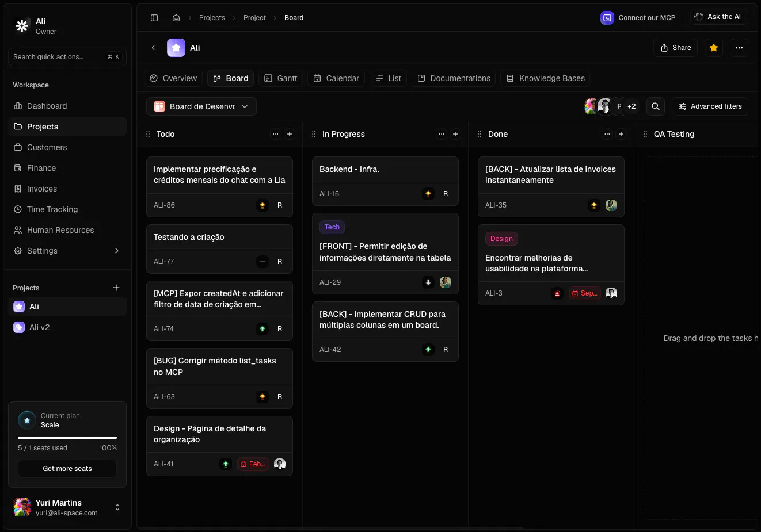The width and height of the screenshot is (761, 532).
Task: Select the Ali v2 project
Action: coord(67,327)
